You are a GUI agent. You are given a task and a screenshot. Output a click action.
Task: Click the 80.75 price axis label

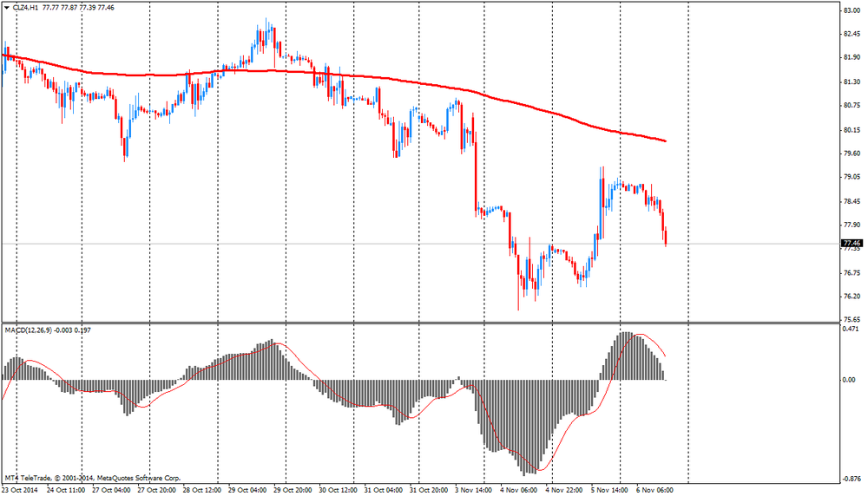(x=852, y=106)
